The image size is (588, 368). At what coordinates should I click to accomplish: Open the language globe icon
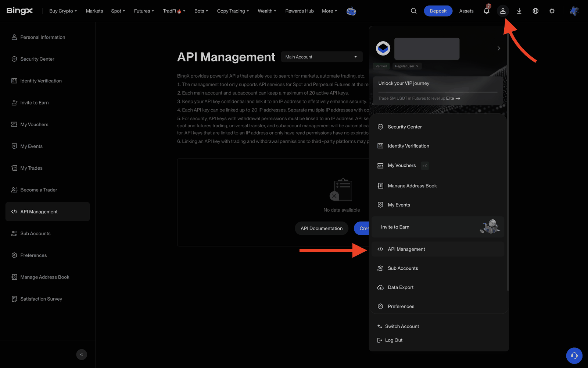[x=535, y=11]
